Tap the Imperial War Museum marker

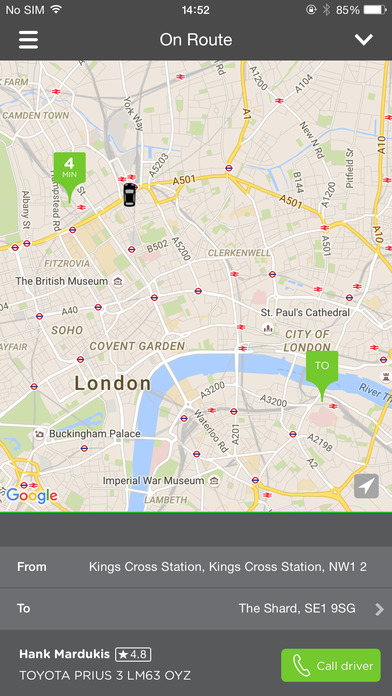coord(215,481)
